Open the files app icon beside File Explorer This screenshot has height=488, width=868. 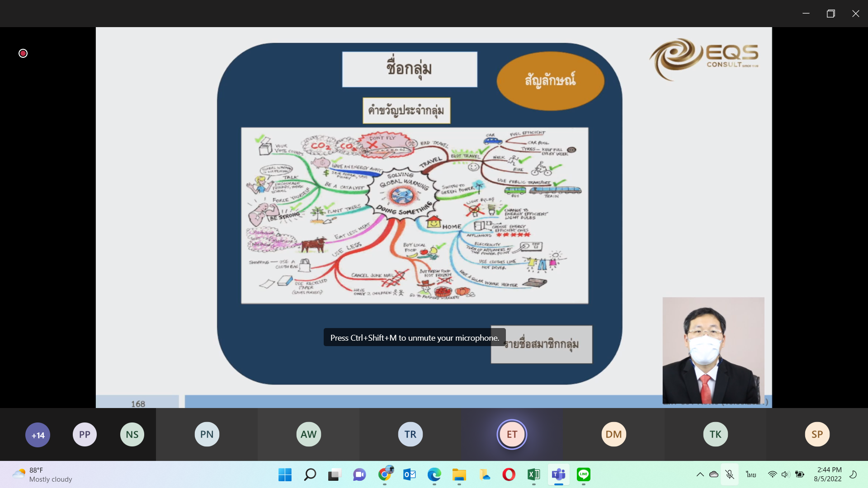[x=484, y=474]
